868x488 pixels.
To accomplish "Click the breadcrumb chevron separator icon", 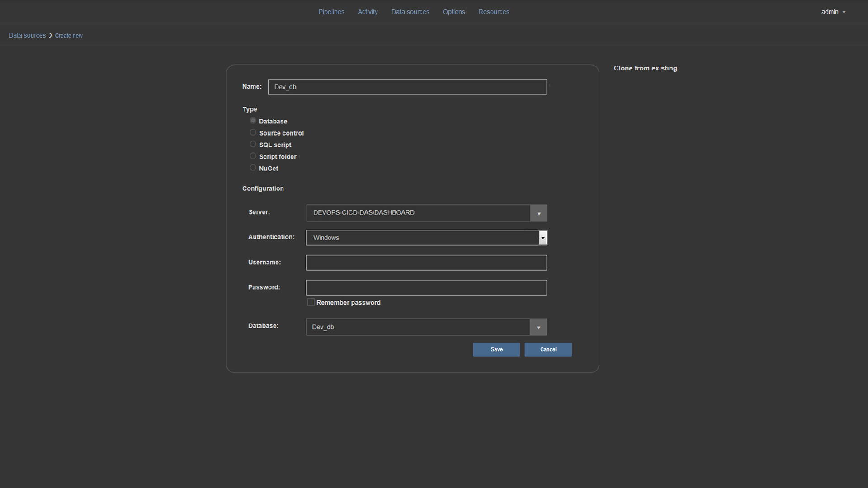I will [51, 35].
